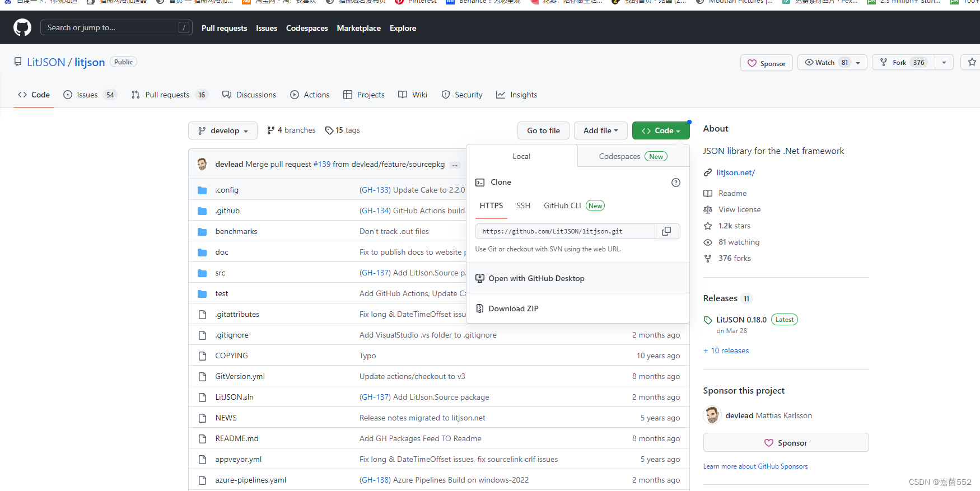Open the LitJSON organization link
Screen dimensions: 980x491
click(46, 62)
